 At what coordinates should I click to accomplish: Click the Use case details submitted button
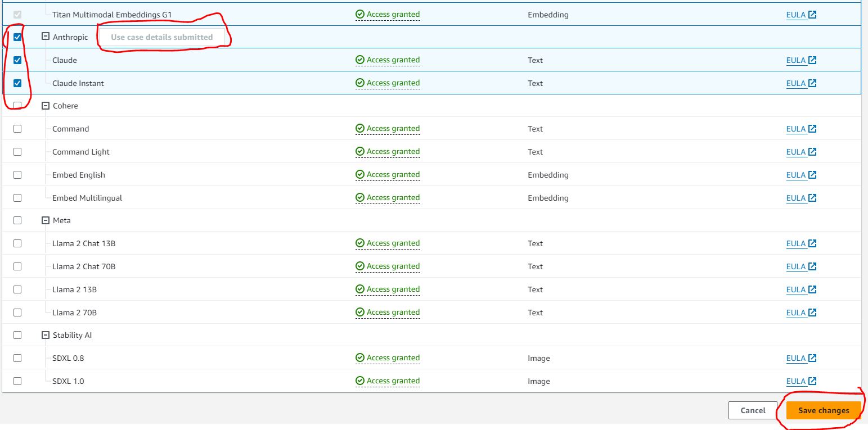tap(161, 37)
